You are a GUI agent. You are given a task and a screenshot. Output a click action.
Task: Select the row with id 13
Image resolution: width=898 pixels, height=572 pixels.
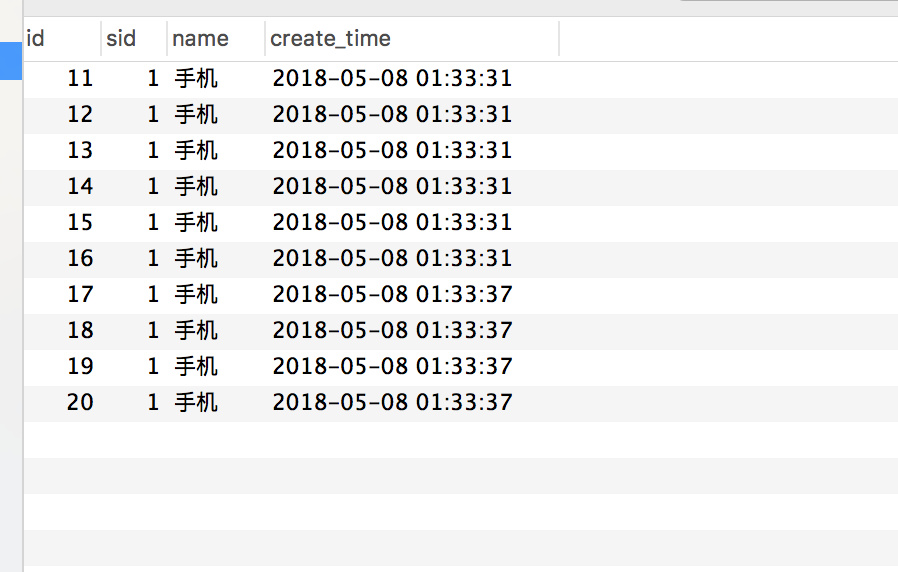(461, 151)
